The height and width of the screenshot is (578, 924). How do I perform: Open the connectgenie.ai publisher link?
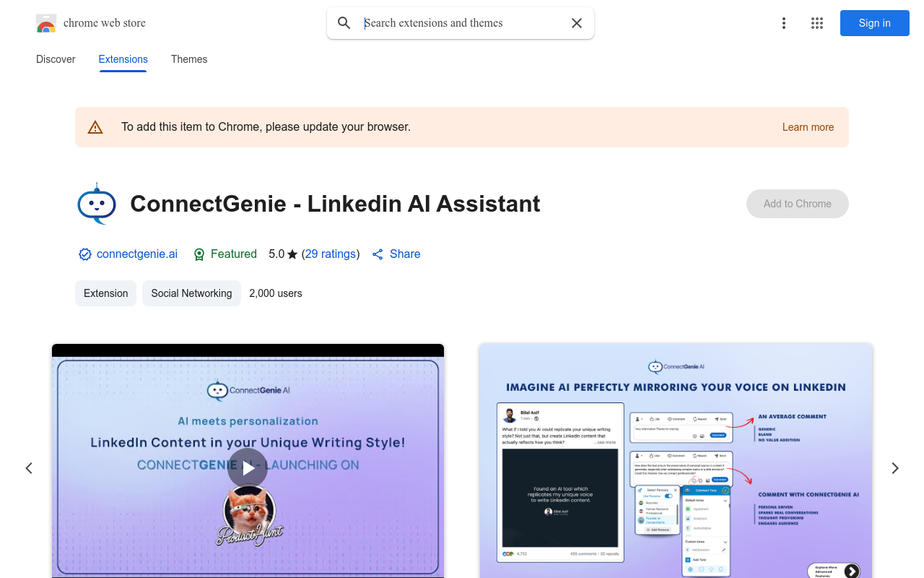click(137, 254)
